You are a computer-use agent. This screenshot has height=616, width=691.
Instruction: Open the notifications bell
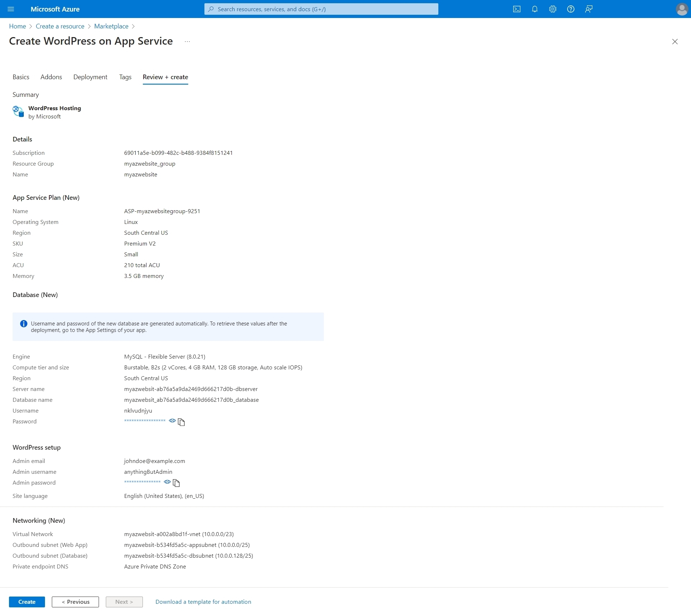click(x=535, y=9)
